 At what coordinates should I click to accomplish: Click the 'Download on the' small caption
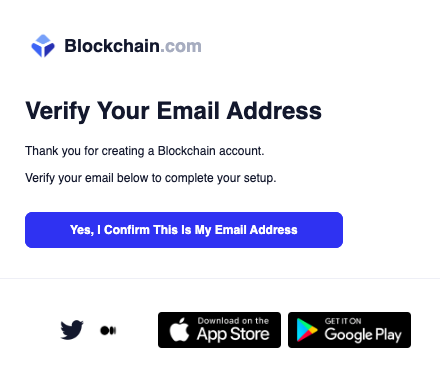(233, 321)
